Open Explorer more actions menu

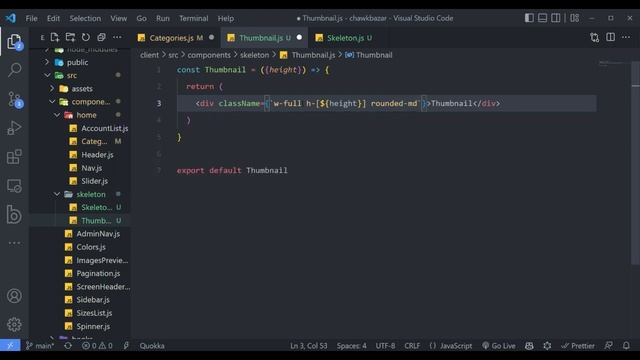(x=117, y=38)
